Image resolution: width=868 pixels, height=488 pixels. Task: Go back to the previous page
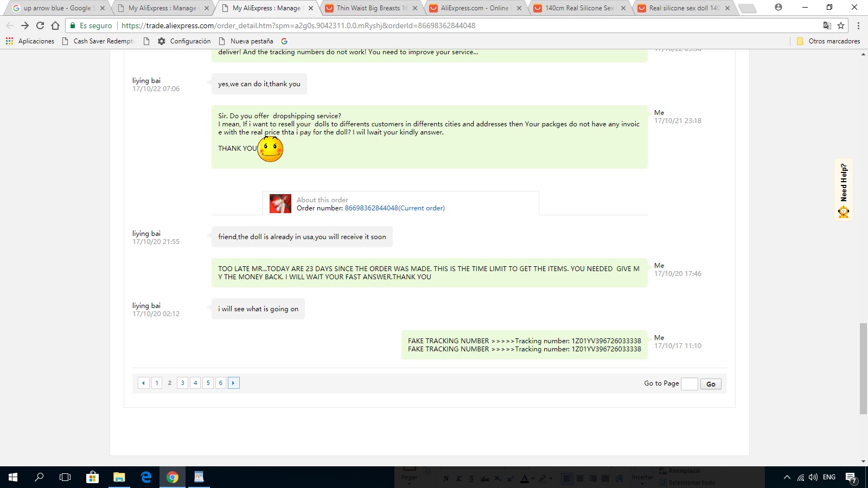click(x=10, y=25)
